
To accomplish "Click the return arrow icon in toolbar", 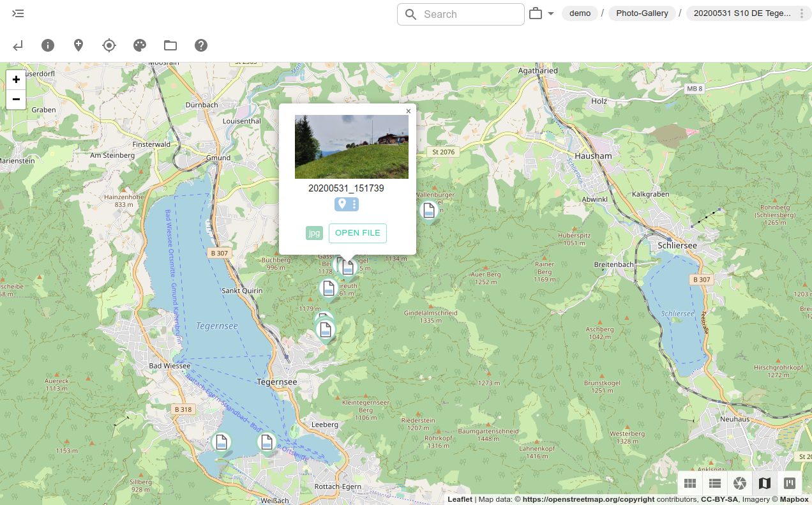I will click(x=18, y=45).
